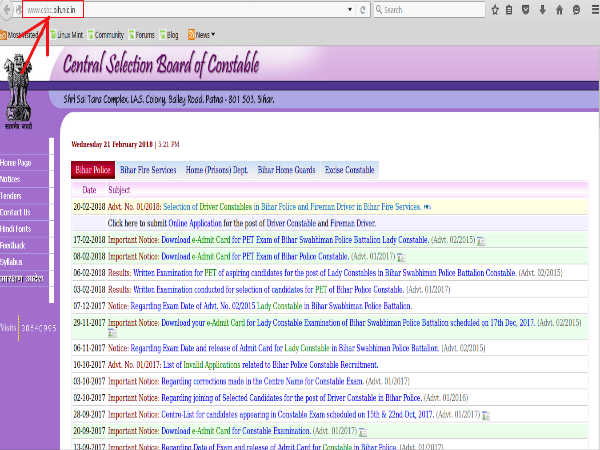Open the Linux Mint bookmark
The image size is (600, 450).
[x=67, y=35]
